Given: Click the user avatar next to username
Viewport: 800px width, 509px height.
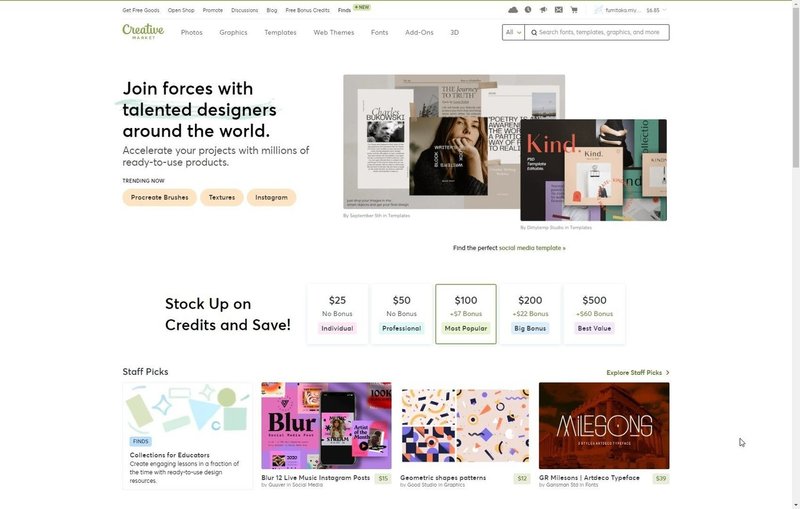Looking at the screenshot, I should pyautogui.click(x=598, y=10).
